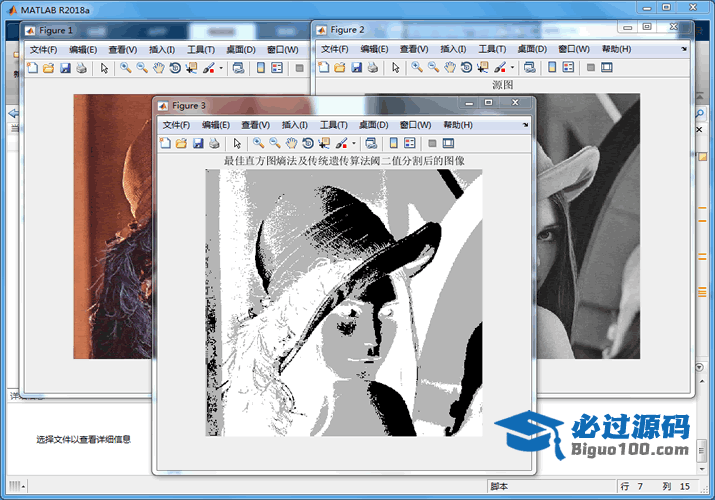Open file icon in Figure 2 toolbar

click(340, 67)
